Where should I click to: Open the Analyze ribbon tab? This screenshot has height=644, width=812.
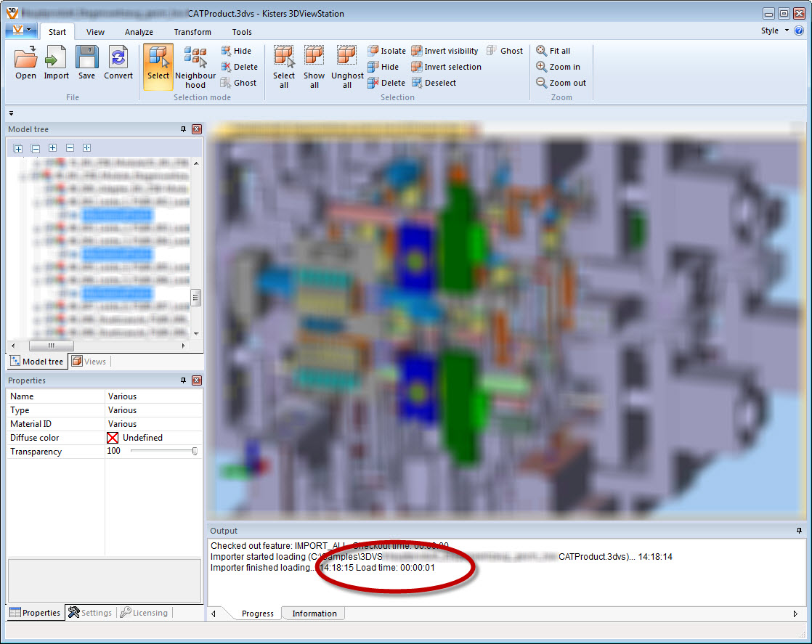pos(139,32)
